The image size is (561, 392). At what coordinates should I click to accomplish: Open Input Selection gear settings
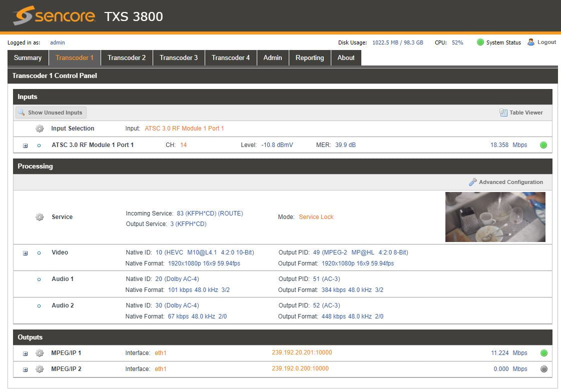(x=40, y=128)
